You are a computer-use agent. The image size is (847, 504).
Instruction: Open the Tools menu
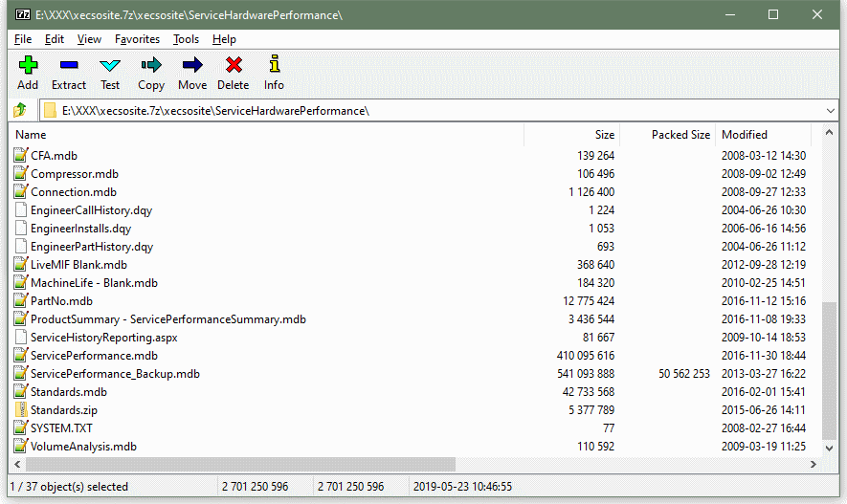coord(186,39)
